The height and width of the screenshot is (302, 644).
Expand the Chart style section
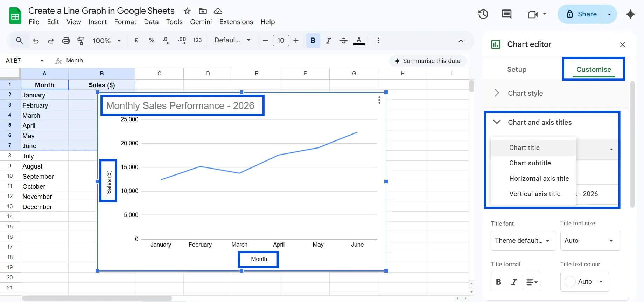[x=525, y=93]
